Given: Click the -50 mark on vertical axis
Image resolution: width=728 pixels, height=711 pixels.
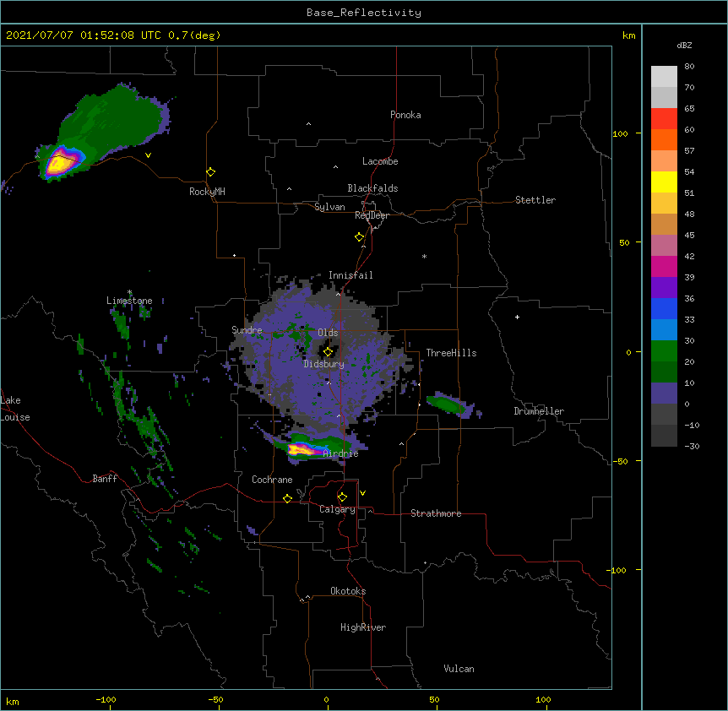Looking at the screenshot, I should click(x=620, y=461).
